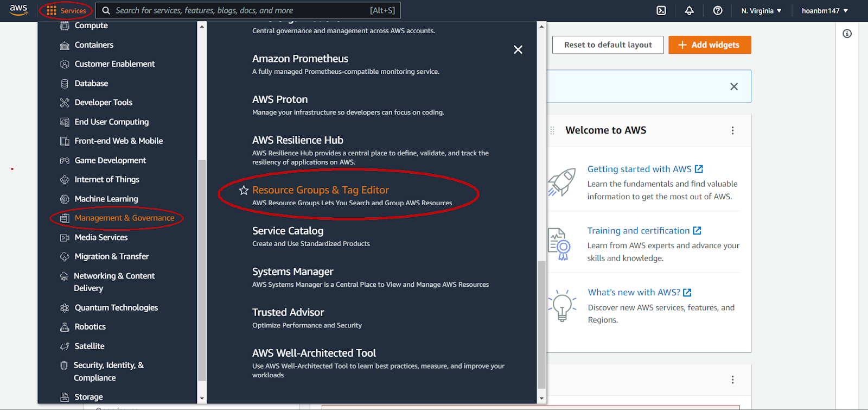The width and height of the screenshot is (868, 410).
Task: Click services list scroll down arrow
Action: 541,399
